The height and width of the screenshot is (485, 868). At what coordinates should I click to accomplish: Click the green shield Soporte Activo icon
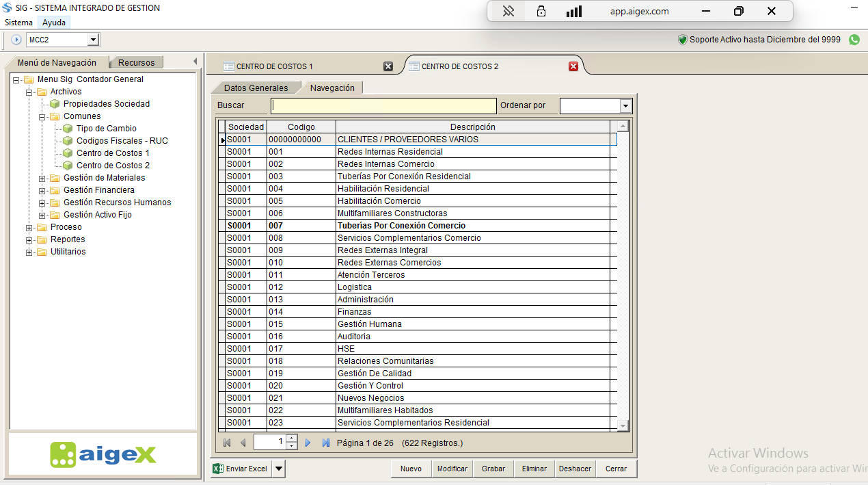[682, 40]
